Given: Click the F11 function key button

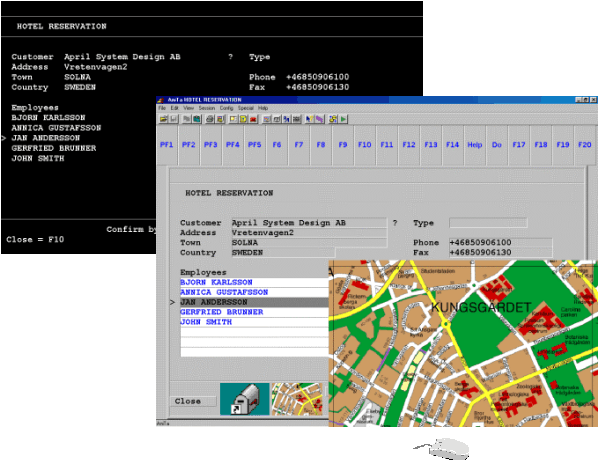Looking at the screenshot, I should tap(387, 145).
